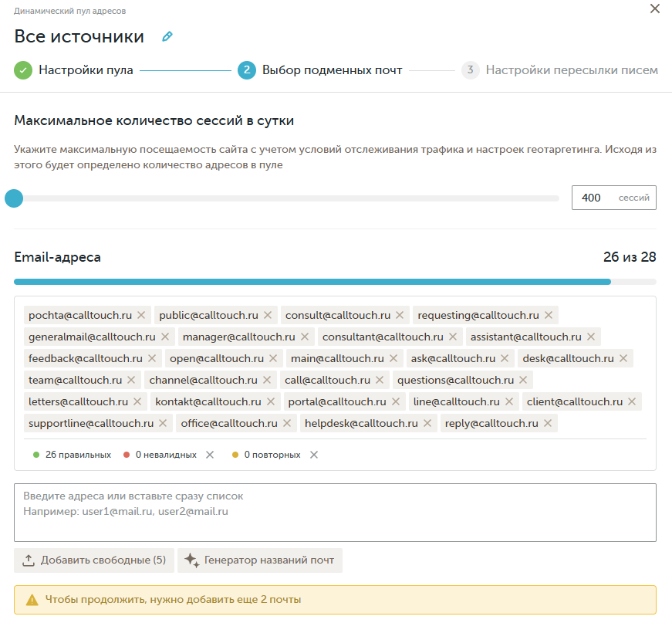
Task: Click Добавить свободные (5) button
Action: pyautogui.click(x=94, y=560)
